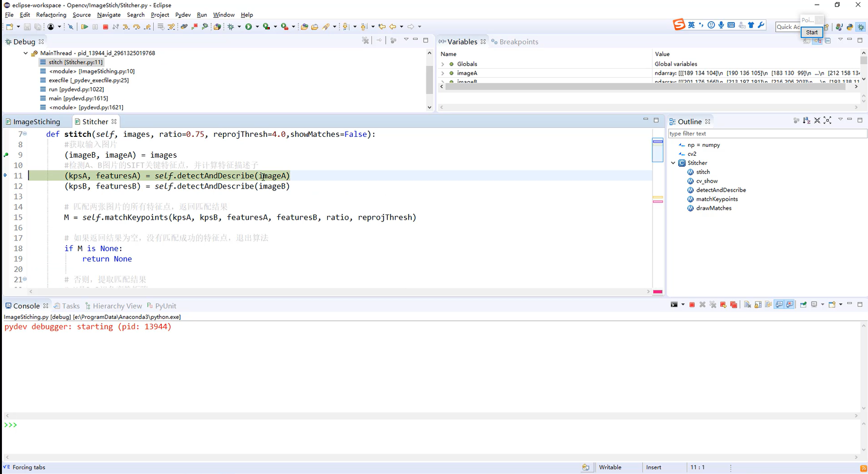Click the Sogou voice input microphone

point(721,25)
